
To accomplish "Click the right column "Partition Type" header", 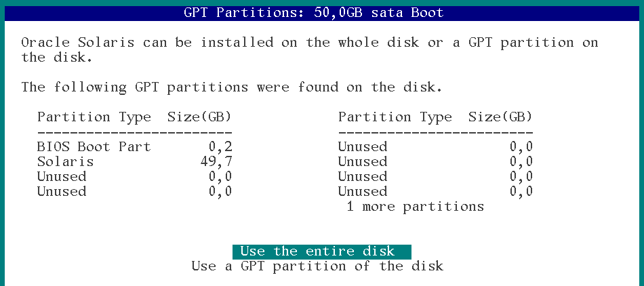I will [395, 117].
